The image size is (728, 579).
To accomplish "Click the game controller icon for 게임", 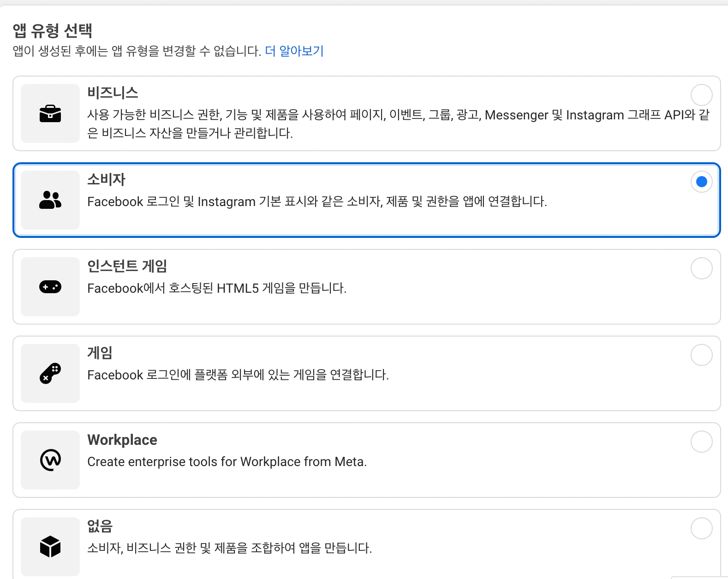I will pyautogui.click(x=50, y=373).
